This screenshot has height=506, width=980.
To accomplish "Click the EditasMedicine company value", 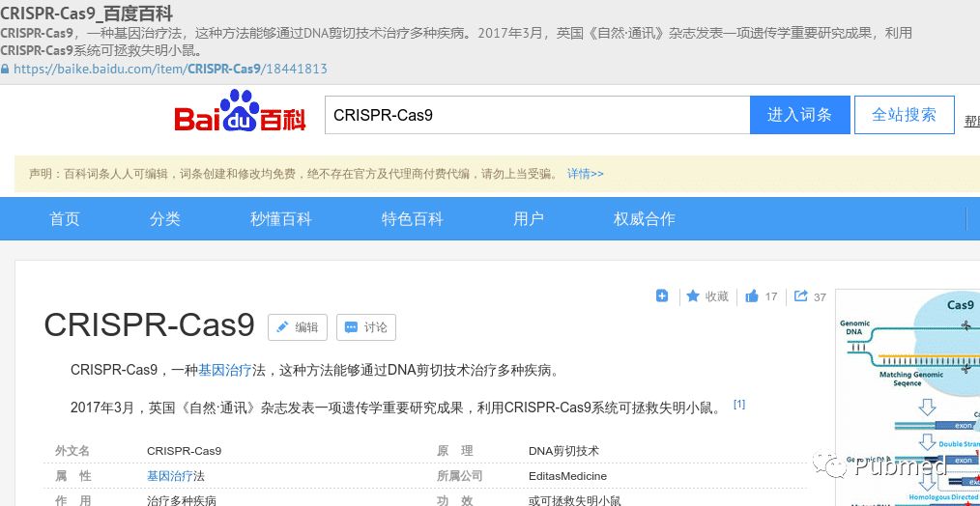I will point(567,476).
